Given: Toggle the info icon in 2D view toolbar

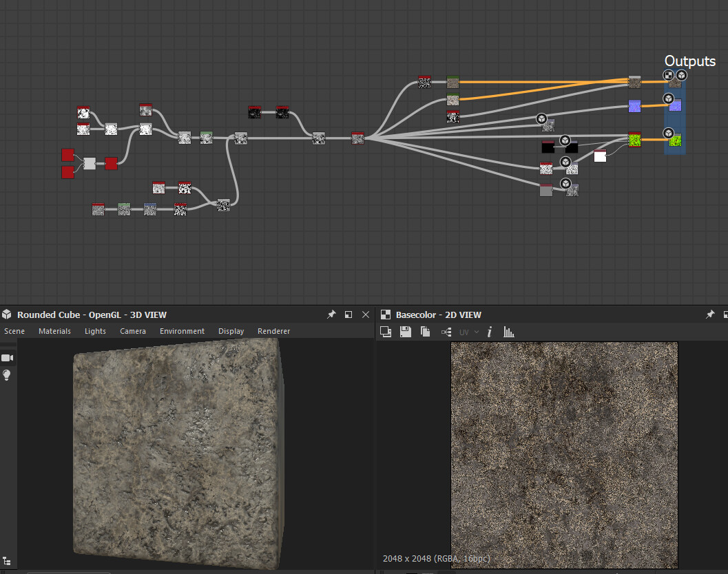Looking at the screenshot, I should tap(490, 332).
